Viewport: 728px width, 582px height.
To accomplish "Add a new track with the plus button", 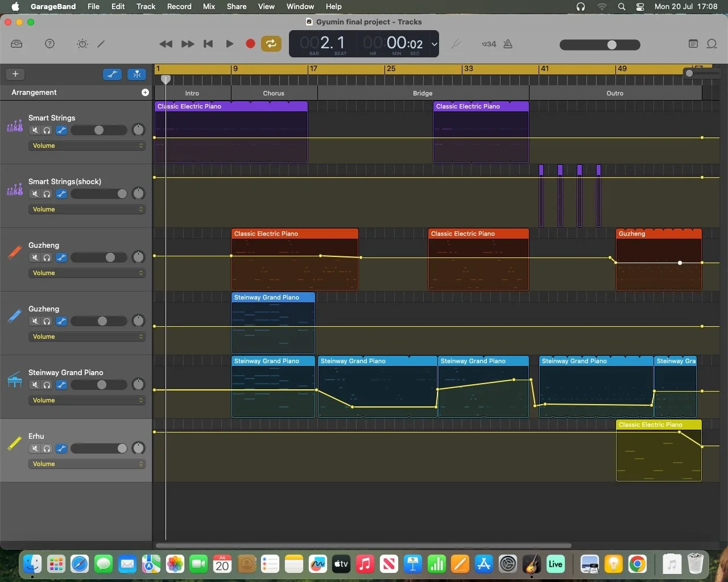I will pos(15,74).
